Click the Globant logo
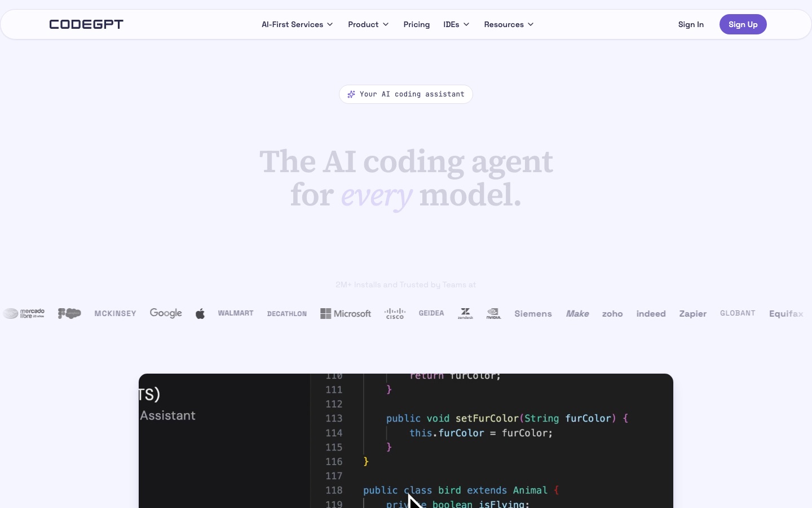Image resolution: width=812 pixels, height=508 pixels. click(738, 313)
